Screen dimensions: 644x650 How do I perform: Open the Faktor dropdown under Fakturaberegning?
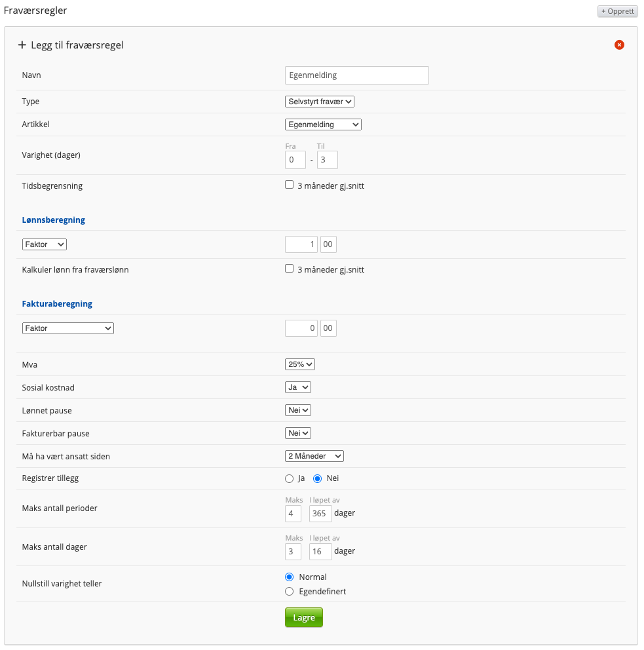tap(68, 328)
